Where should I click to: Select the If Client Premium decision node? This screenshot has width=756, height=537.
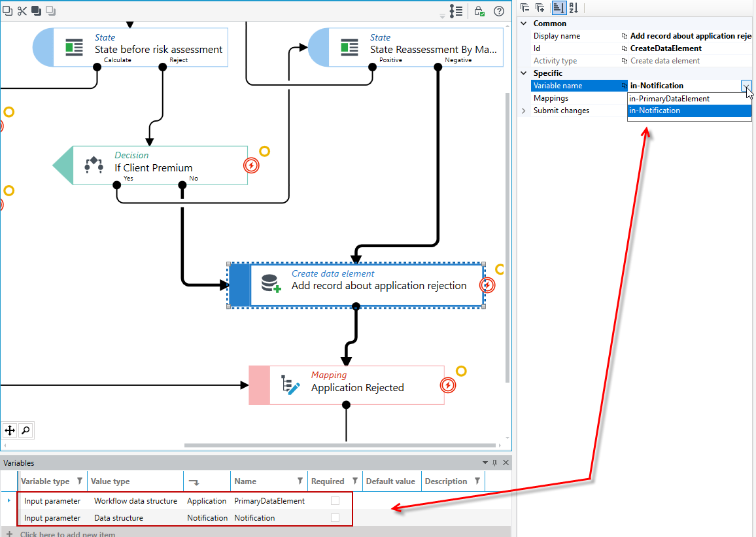click(x=150, y=165)
